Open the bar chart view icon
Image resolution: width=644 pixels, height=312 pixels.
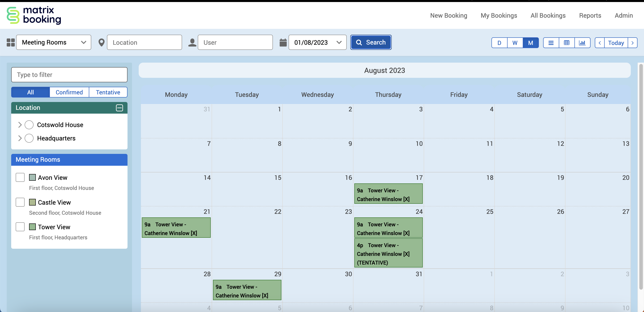point(582,43)
